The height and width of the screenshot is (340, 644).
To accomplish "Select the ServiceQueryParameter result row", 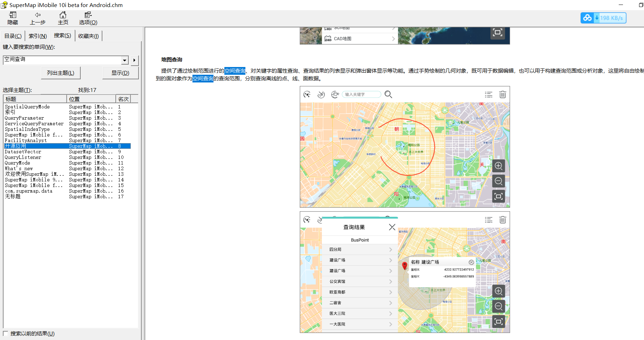I will 67,124.
